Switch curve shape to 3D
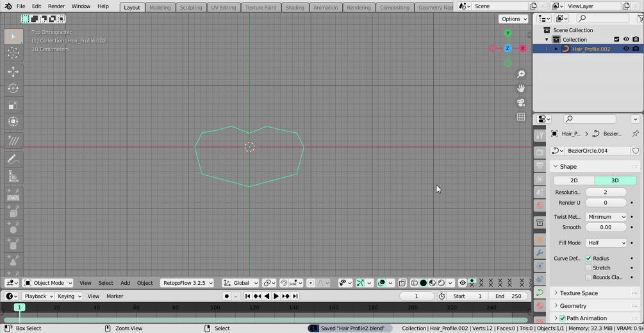 pyautogui.click(x=615, y=180)
